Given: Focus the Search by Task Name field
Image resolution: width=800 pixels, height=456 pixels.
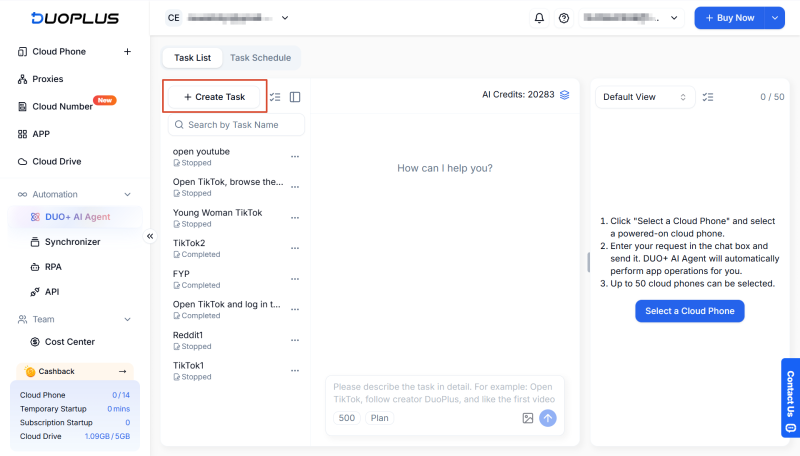Looking at the screenshot, I should (x=236, y=125).
